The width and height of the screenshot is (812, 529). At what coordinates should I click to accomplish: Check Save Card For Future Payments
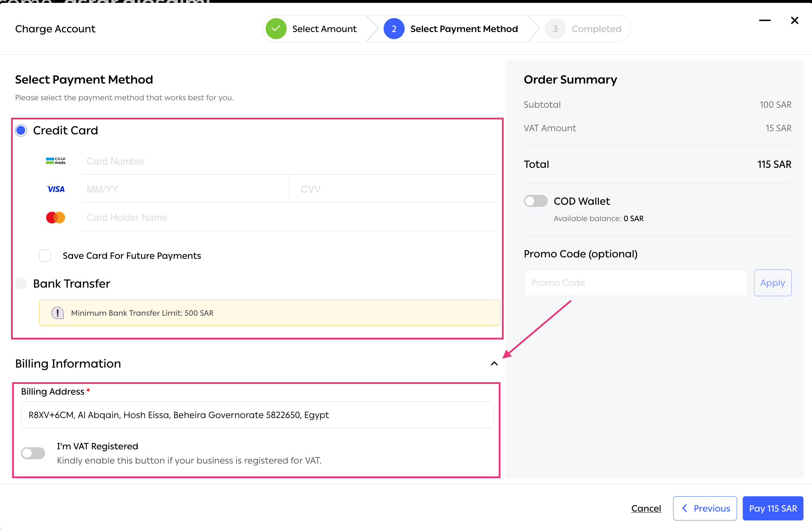click(45, 256)
